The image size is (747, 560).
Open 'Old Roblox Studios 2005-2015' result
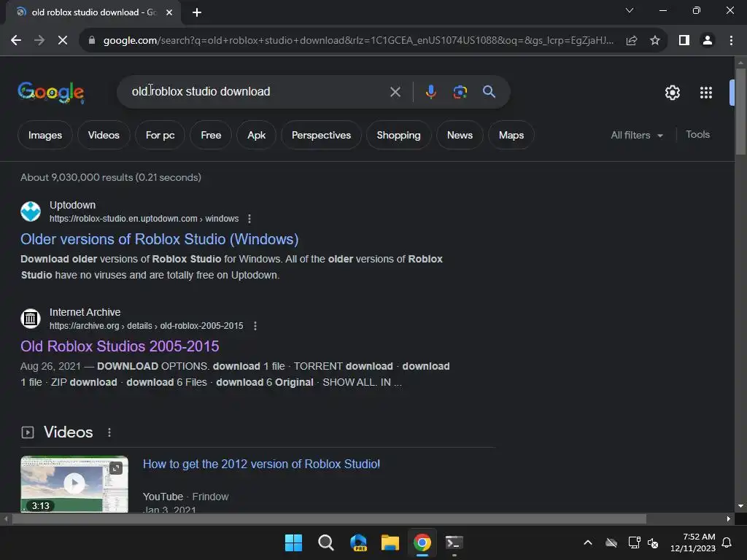[x=120, y=346]
